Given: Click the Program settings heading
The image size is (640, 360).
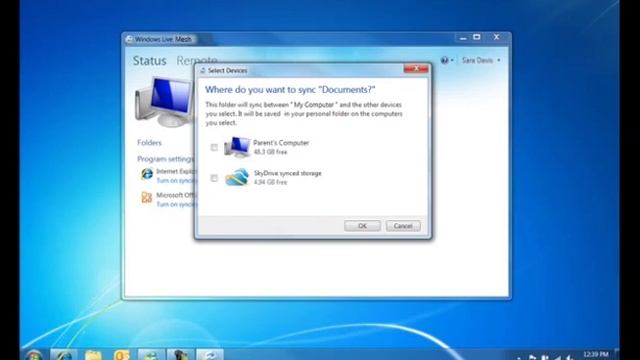Looking at the screenshot, I should tap(165, 159).
